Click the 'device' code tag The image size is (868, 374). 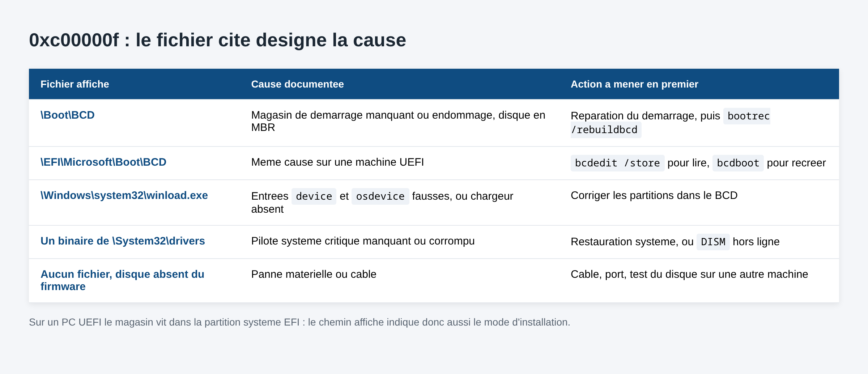coord(314,196)
